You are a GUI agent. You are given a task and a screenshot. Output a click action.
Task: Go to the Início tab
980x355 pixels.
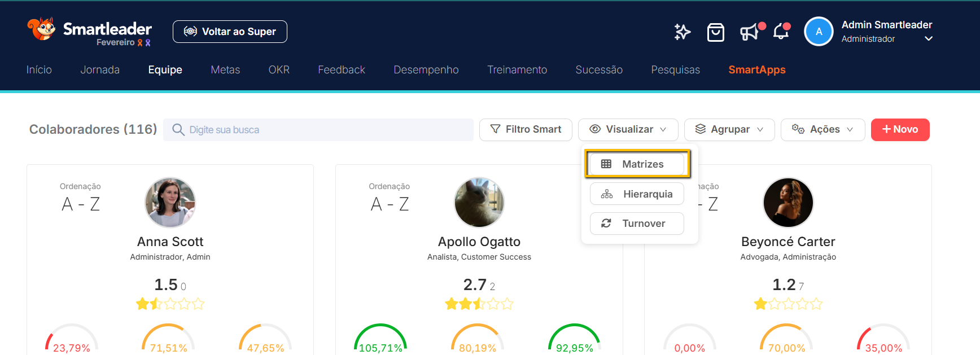point(39,69)
